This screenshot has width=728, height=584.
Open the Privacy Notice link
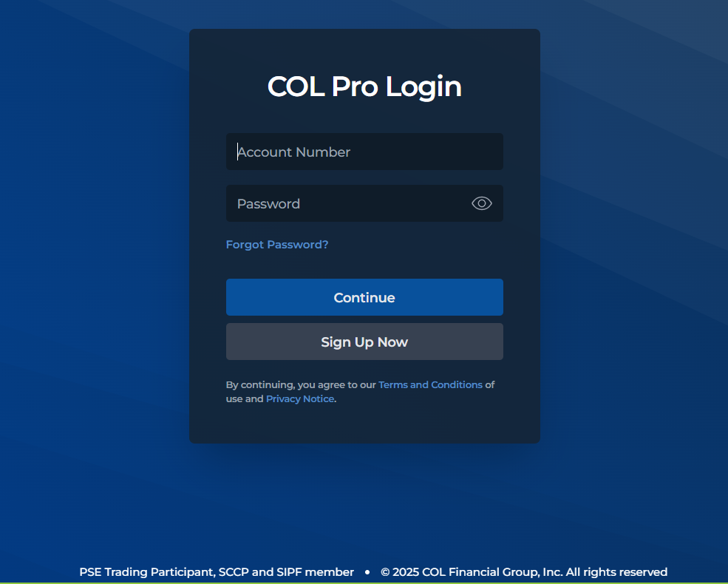[300, 398]
